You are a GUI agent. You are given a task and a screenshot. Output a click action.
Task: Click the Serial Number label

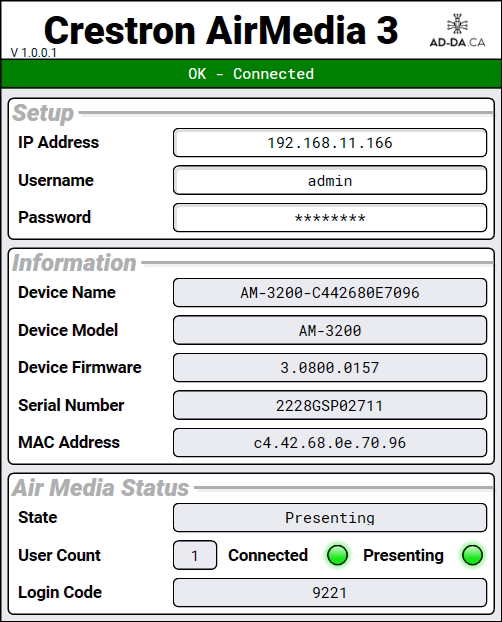pyautogui.click(x=71, y=405)
